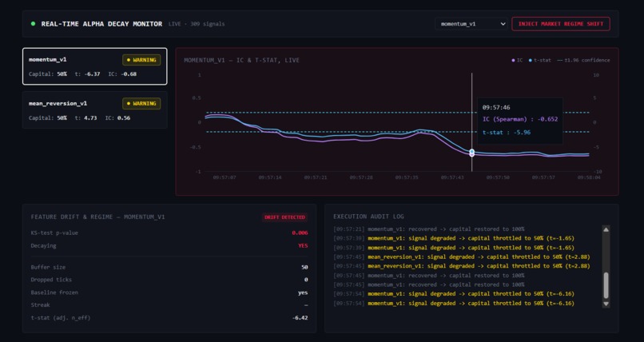Click Baseline frozen value yes

(x=303, y=292)
